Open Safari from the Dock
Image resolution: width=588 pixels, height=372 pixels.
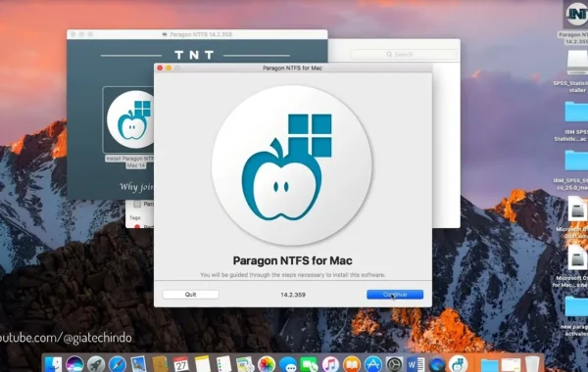click(118, 364)
